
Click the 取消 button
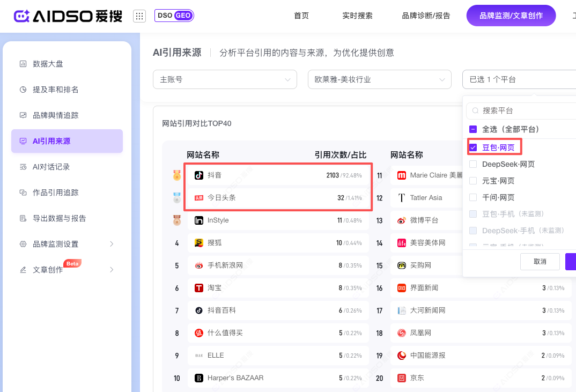[x=540, y=262]
